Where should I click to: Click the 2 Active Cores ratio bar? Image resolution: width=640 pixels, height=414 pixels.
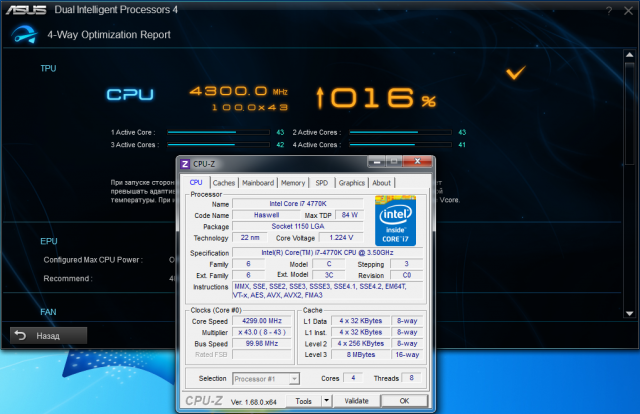(x=400, y=132)
